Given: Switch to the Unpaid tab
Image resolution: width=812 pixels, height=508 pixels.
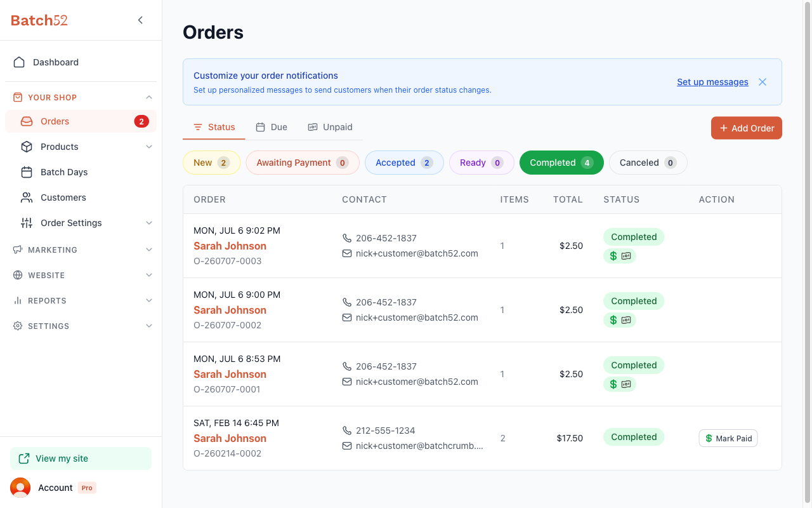Looking at the screenshot, I should point(330,127).
